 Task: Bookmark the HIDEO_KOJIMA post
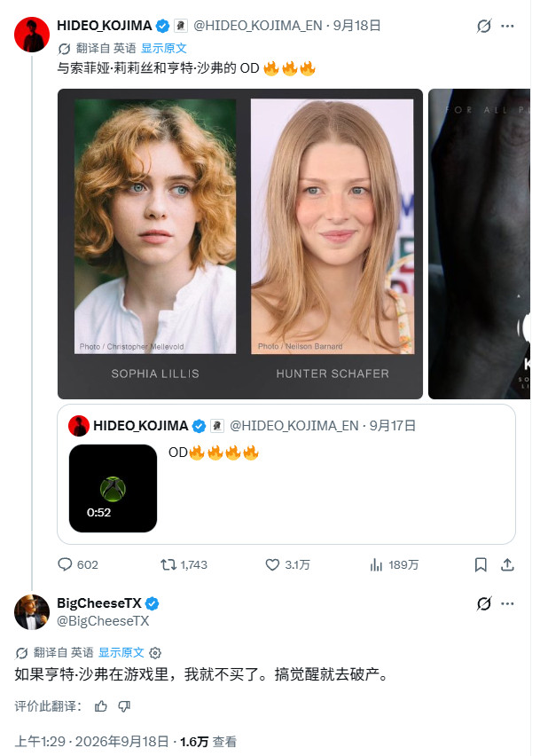click(x=481, y=564)
